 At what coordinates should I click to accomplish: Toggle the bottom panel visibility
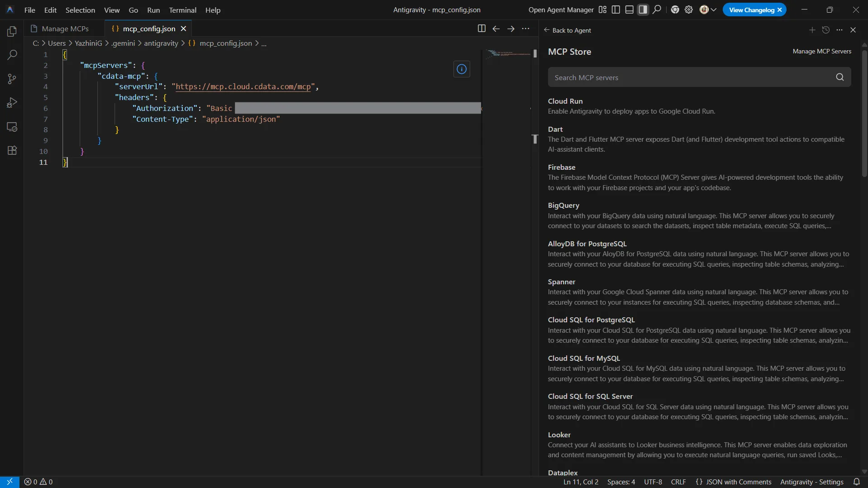coord(629,10)
